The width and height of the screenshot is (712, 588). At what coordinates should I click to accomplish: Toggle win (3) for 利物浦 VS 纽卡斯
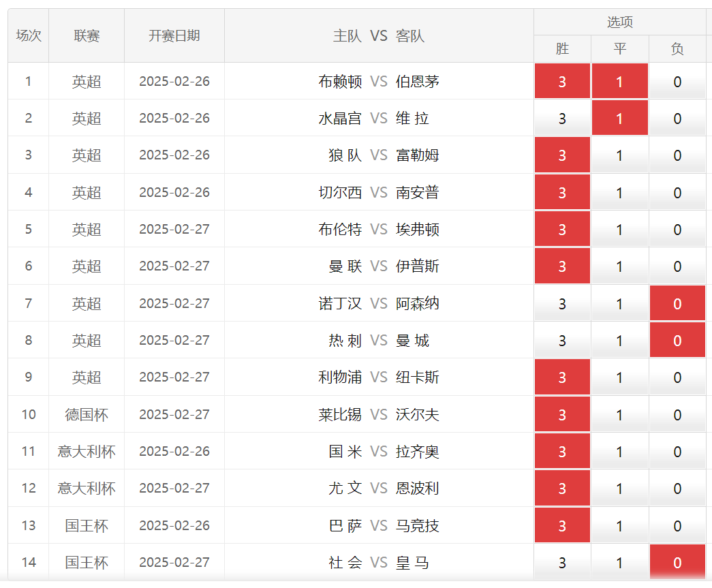point(562,377)
